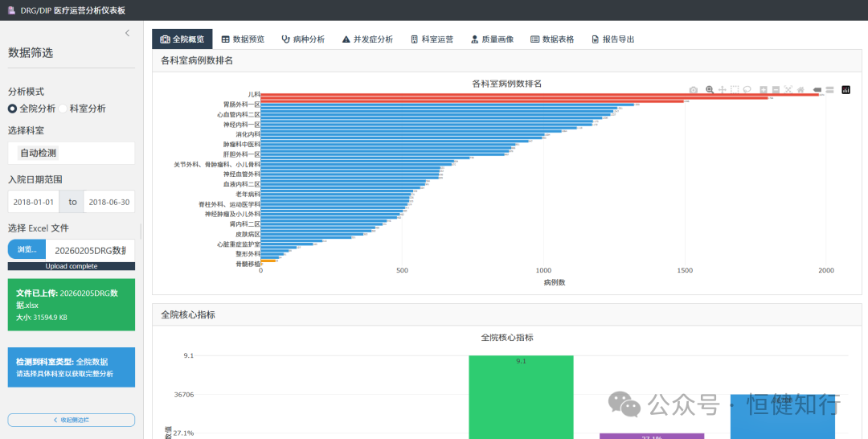Open the 全院概览 tab
Screen dimensions: 868x439
click(x=182, y=39)
